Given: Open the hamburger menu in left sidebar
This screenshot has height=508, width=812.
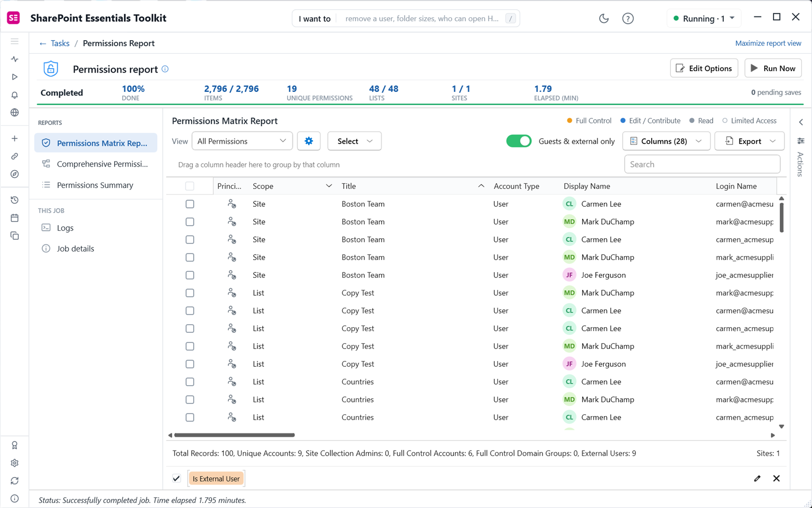Looking at the screenshot, I should [x=15, y=41].
